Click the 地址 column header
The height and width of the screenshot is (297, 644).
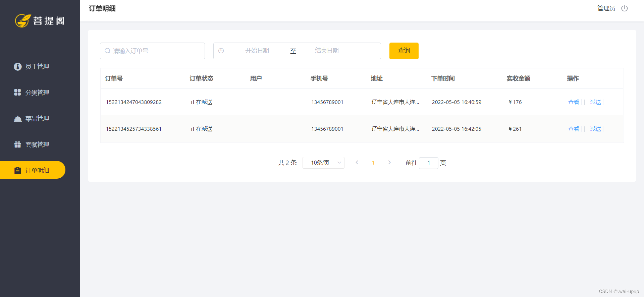377,78
